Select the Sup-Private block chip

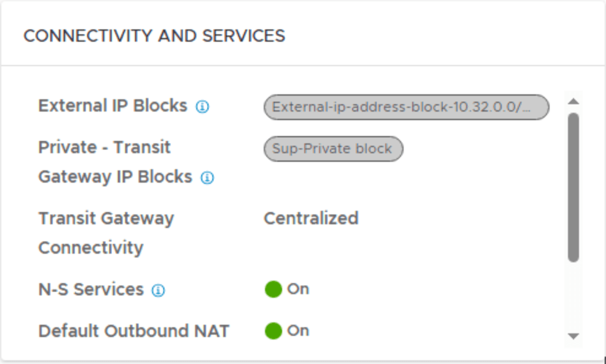pyautogui.click(x=333, y=149)
